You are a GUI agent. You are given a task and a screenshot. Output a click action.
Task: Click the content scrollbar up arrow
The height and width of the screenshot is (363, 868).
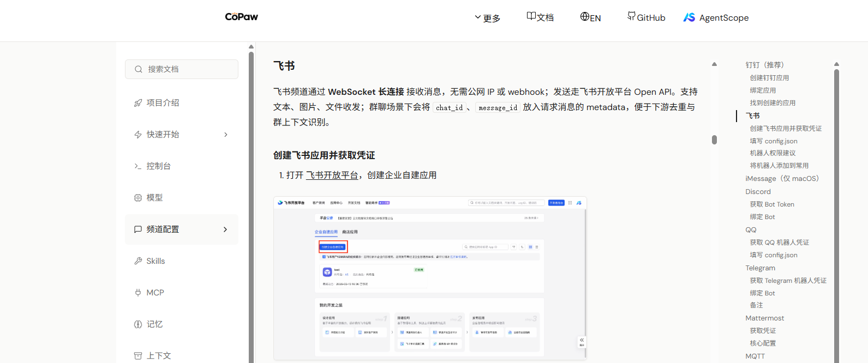714,64
